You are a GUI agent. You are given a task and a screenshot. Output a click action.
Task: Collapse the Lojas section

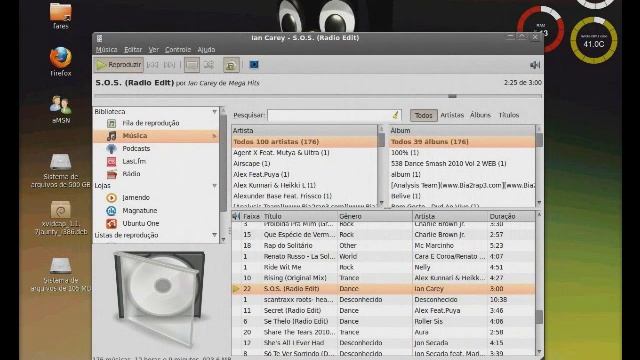click(x=214, y=186)
